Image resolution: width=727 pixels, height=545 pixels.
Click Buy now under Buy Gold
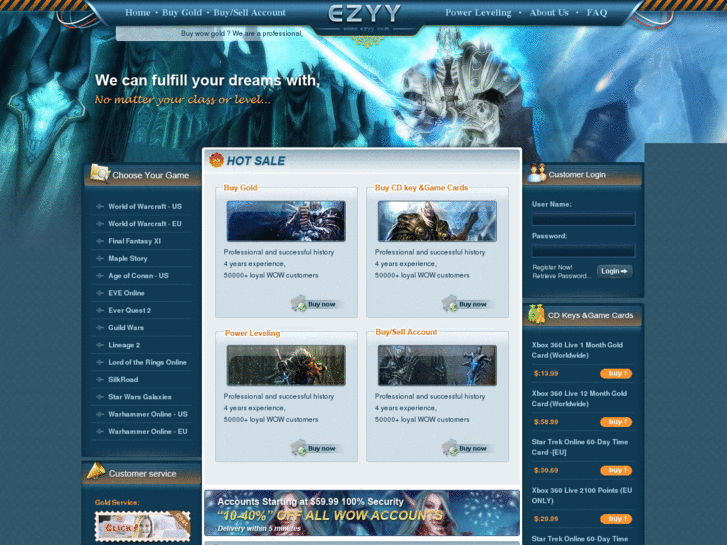click(314, 304)
